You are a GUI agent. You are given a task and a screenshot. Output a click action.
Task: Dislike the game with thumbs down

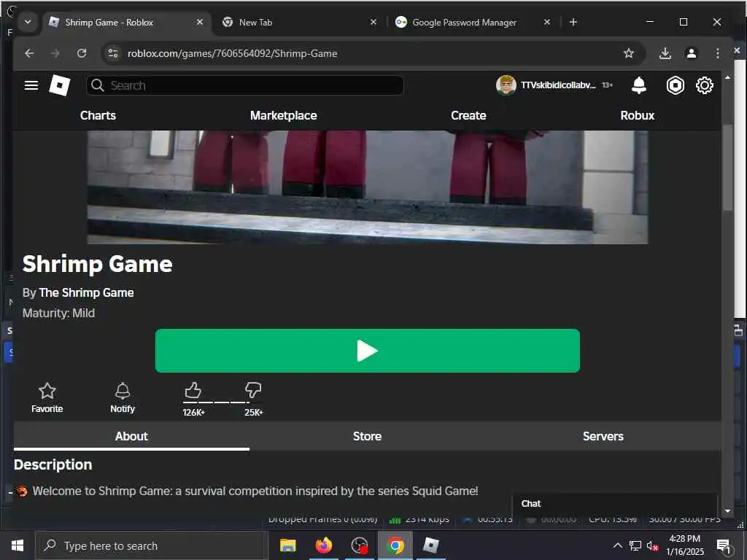point(253,390)
